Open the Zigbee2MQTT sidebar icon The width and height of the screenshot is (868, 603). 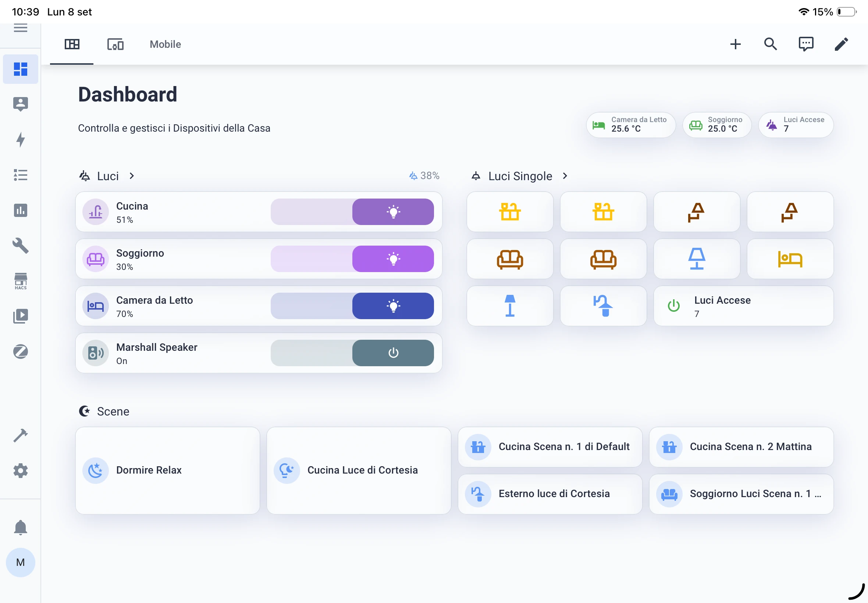pos(20,351)
